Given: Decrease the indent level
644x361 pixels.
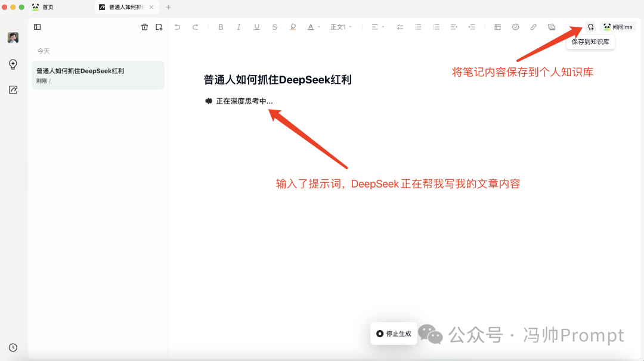Looking at the screenshot, I should click(x=454, y=27).
